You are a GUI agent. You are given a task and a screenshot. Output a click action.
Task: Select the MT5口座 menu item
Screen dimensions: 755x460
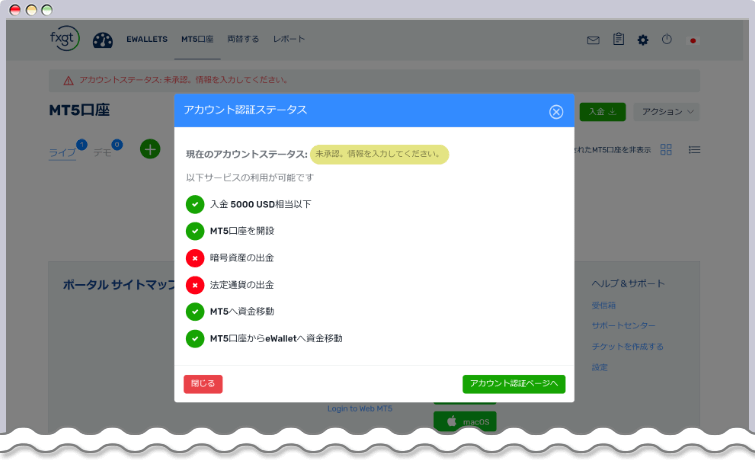pos(197,39)
